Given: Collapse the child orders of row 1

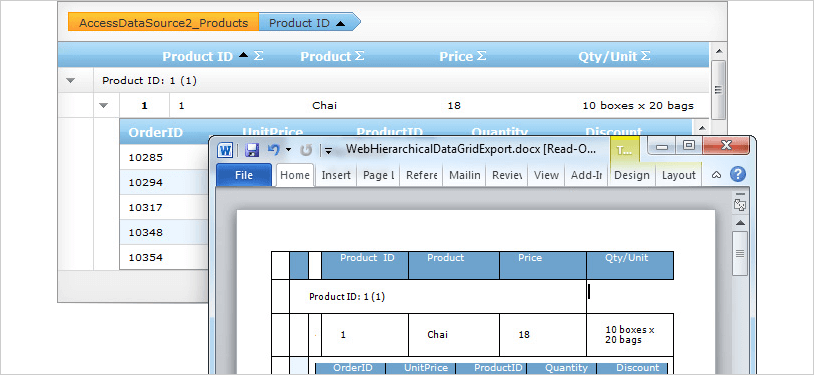Looking at the screenshot, I should click(x=104, y=105).
